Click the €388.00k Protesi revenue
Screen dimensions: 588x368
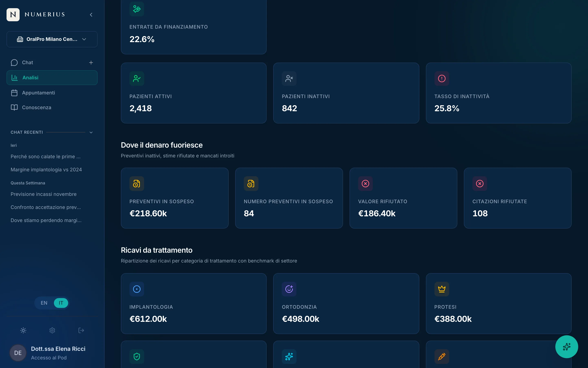click(453, 319)
